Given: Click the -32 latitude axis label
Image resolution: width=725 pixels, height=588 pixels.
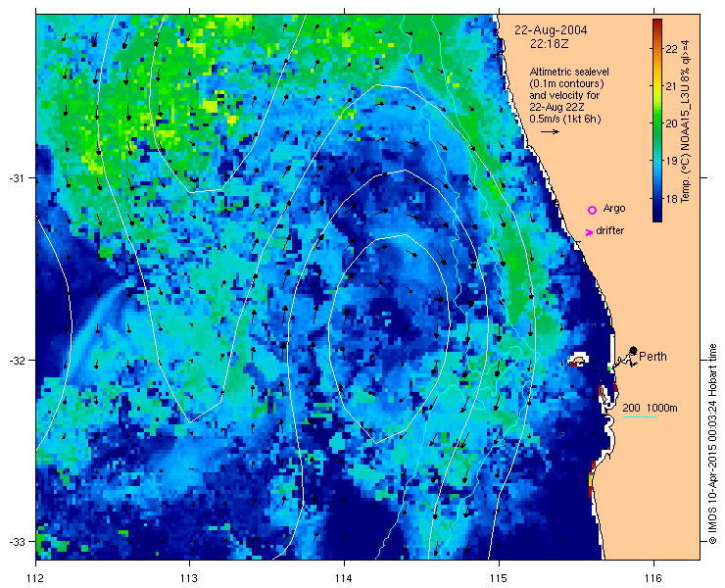Looking at the screenshot, I should [x=17, y=360].
